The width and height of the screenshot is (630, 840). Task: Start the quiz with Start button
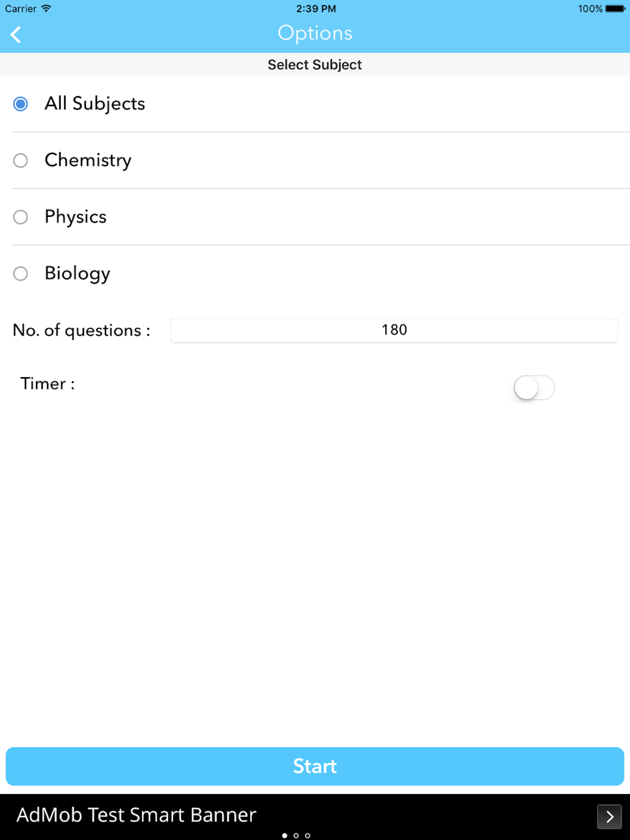tap(315, 766)
